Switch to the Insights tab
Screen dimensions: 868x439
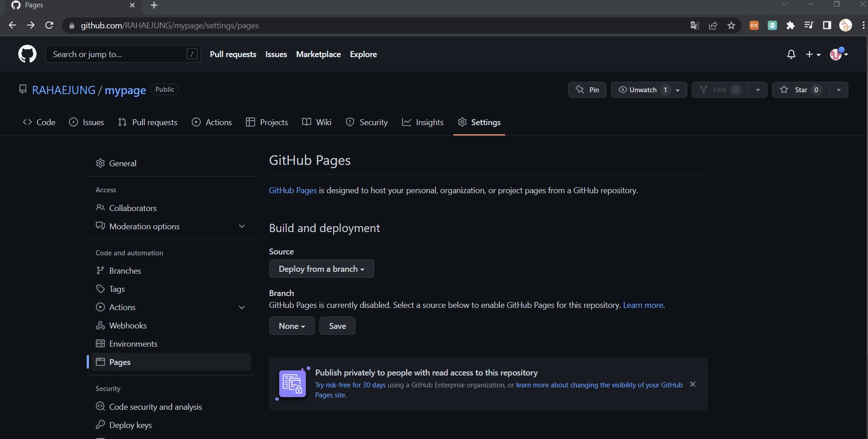pyautogui.click(x=423, y=122)
